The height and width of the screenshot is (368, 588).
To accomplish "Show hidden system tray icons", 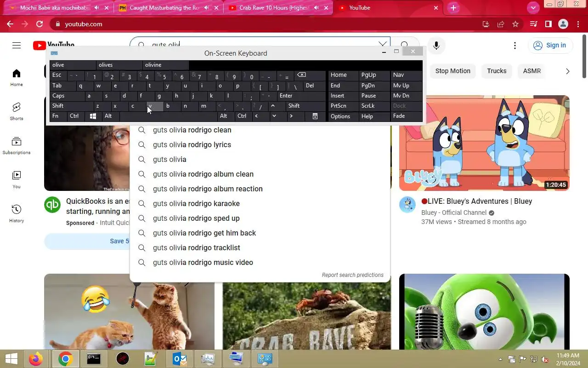I will [500, 359].
